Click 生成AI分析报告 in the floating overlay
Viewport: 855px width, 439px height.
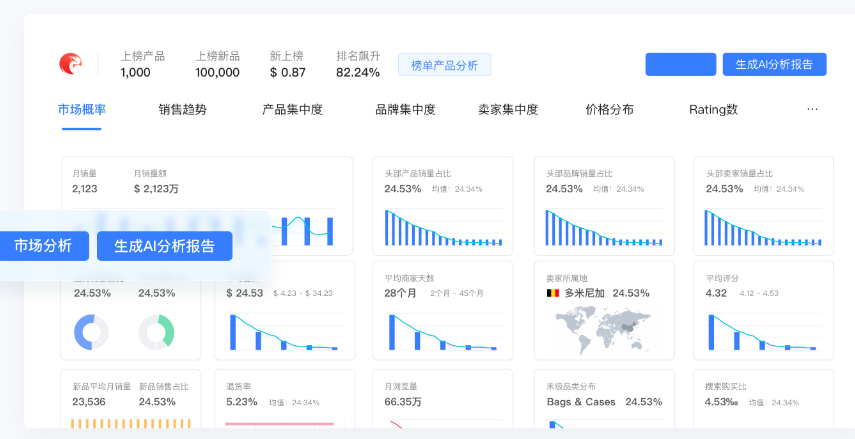pyautogui.click(x=165, y=246)
